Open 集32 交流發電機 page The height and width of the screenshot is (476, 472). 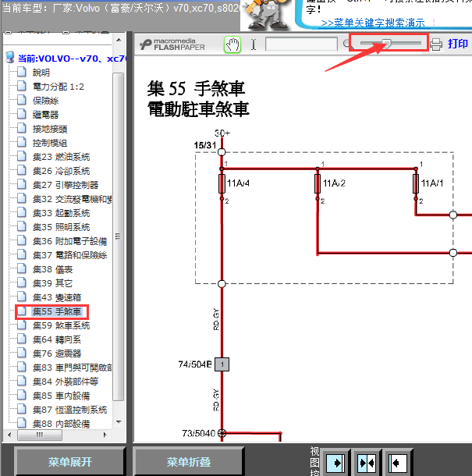point(73,199)
